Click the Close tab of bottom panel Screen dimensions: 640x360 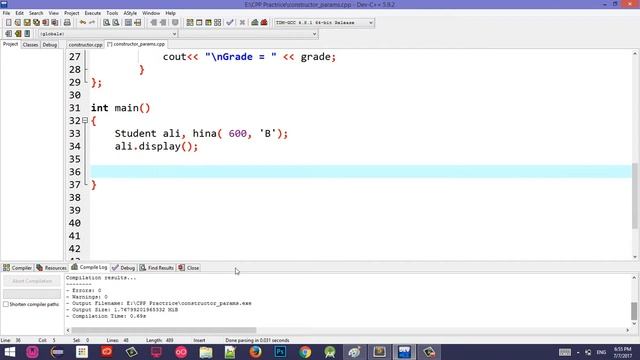pos(189,268)
